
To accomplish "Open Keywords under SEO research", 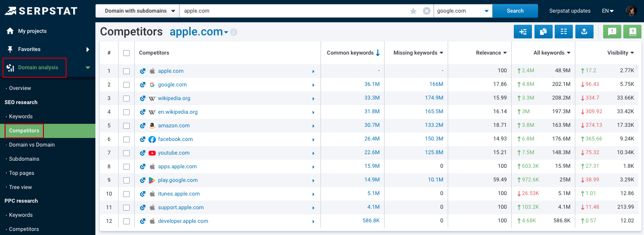I will click(21, 117).
